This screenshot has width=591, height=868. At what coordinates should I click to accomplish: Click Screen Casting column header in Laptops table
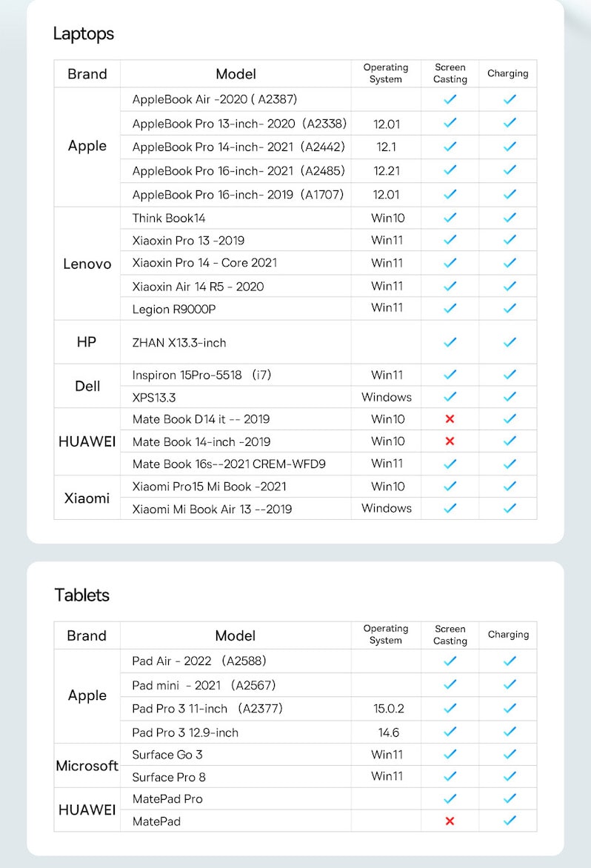click(x=450, y=73)
